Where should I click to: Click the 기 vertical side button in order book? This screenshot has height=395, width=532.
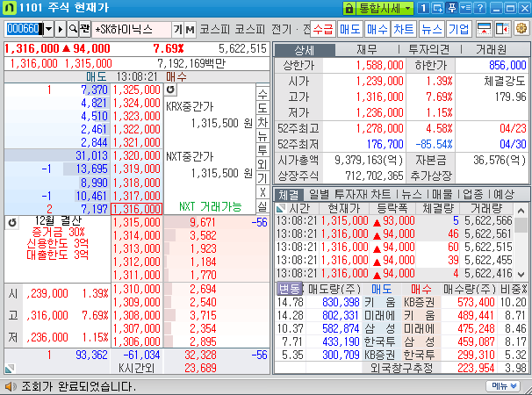(262, 178)
